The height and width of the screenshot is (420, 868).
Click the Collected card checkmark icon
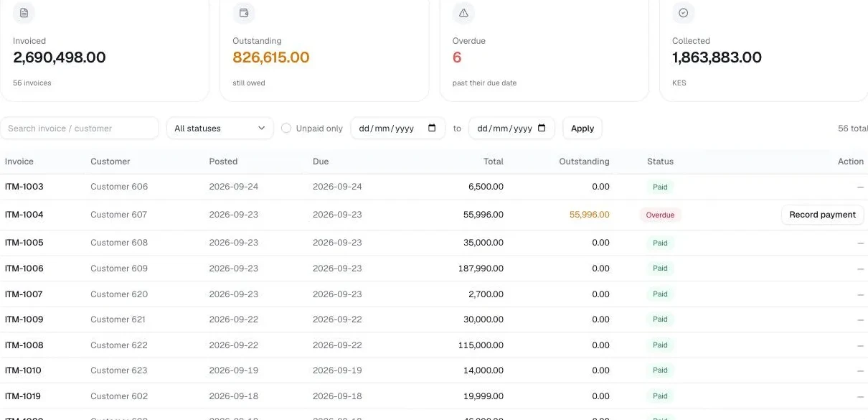coord(683,13)
